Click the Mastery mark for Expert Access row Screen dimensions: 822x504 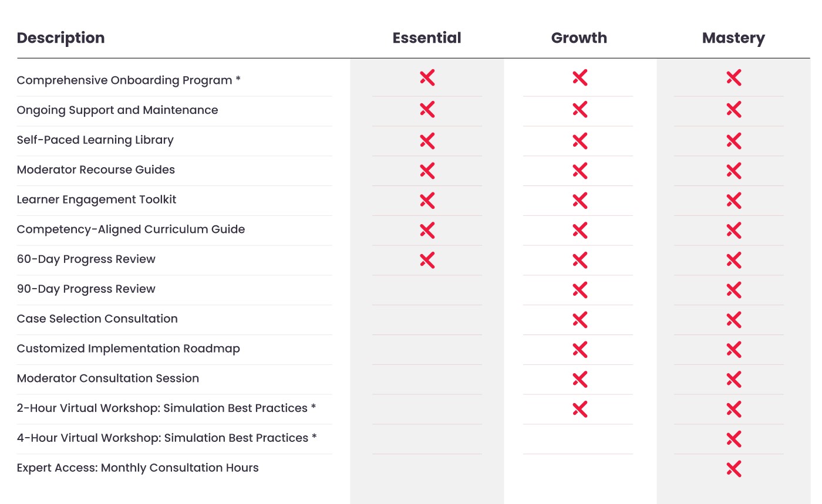(733, 468)
